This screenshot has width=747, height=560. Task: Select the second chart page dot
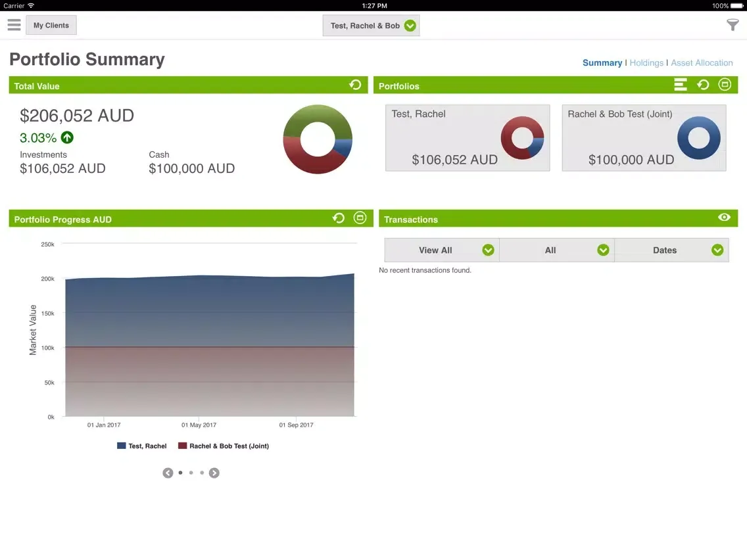click(x=191, y=473)
